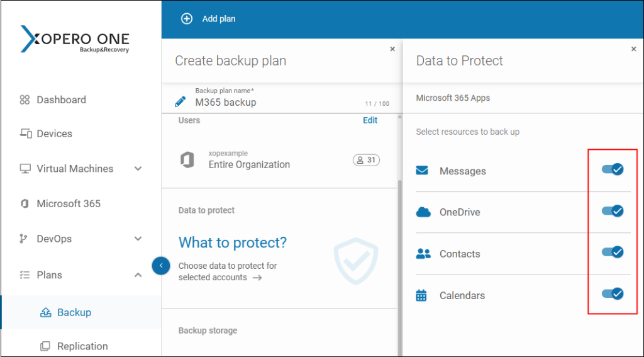Image resolution: width=644 pixels, height=357 pixels.
Task: Expand the Virtual Machines chevron
Action: pyautogui.click(x=138, y=169)
